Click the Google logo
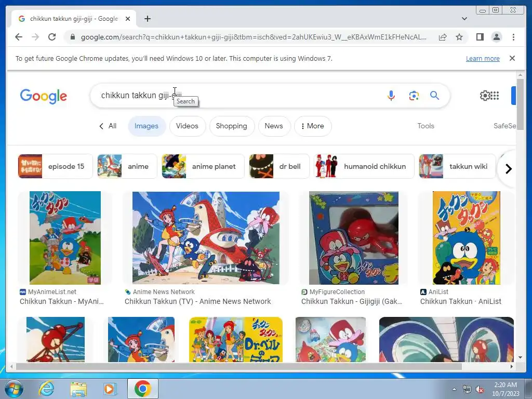The width and height of the screenshot is (532, 399). [x=44, y=96]
